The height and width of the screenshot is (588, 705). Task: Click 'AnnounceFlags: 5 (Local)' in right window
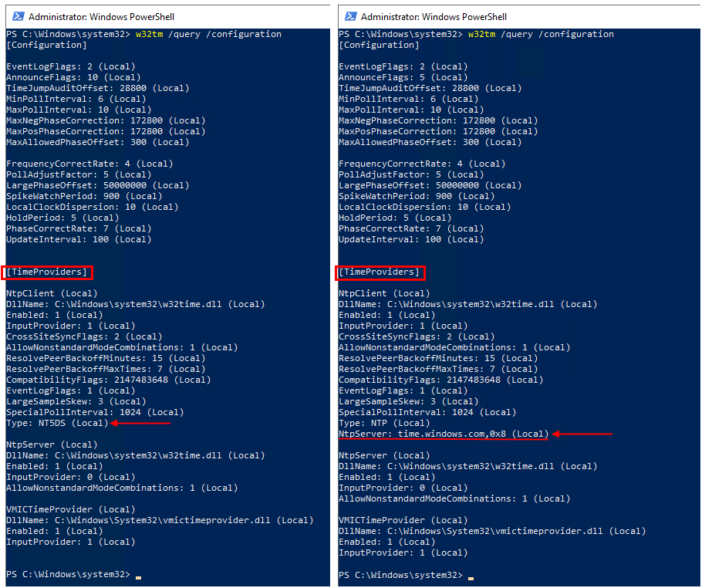point(403,77)
